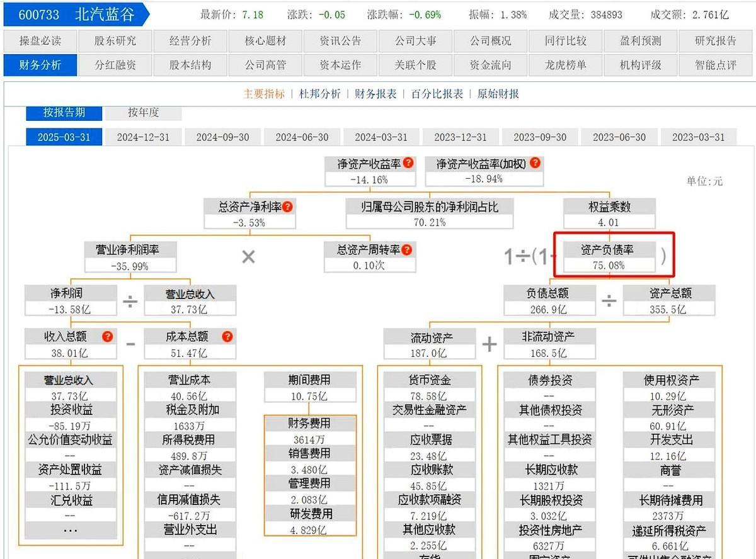Open the 龙虎榜单 tab
The width and height of the screenshot is (756, 559).
(565, 65)
